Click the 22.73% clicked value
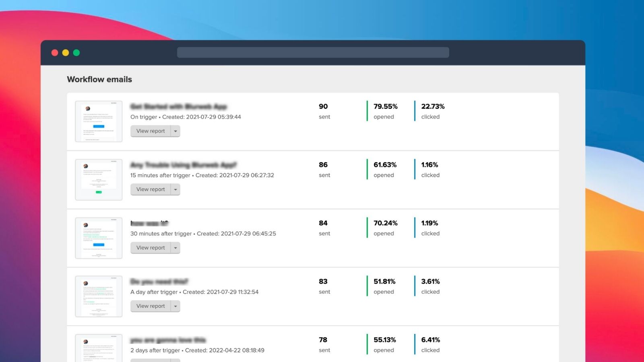 pyautogui.click(x=433, y=107)
